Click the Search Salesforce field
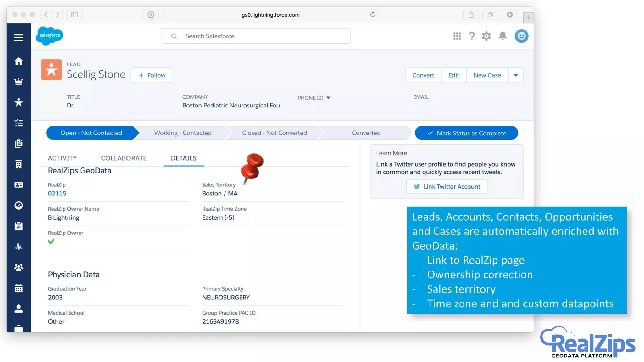The width and height of the screenshot is (644, 362). [x=256, y=36]
